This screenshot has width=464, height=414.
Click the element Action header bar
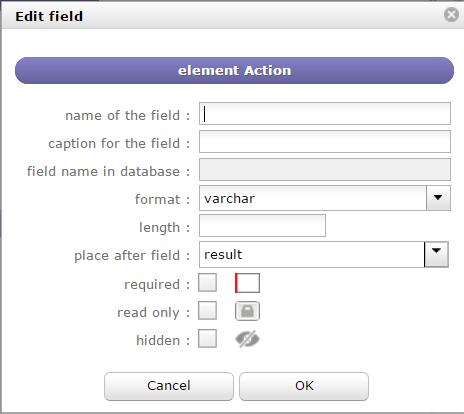[x=234, y=70]
